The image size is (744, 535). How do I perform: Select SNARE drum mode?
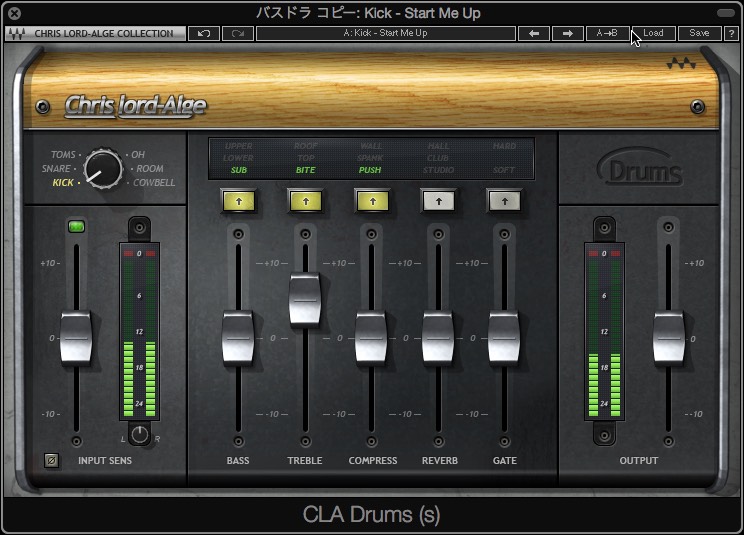coord(56,168)
